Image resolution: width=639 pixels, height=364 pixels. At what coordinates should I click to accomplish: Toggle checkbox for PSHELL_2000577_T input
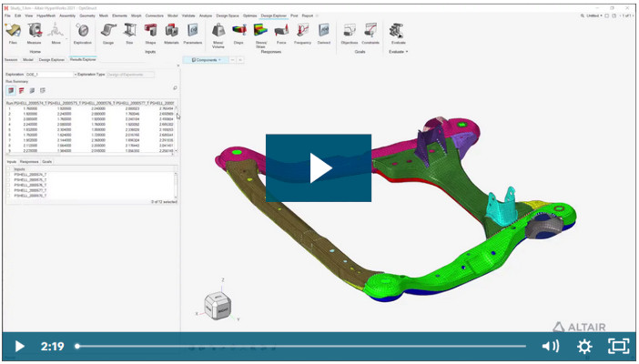click(x=9, y=190)
